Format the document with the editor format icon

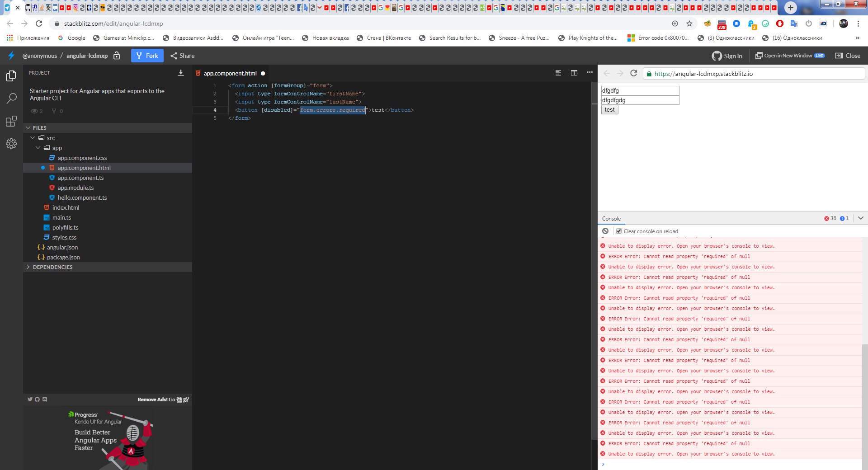coord(558,73)
